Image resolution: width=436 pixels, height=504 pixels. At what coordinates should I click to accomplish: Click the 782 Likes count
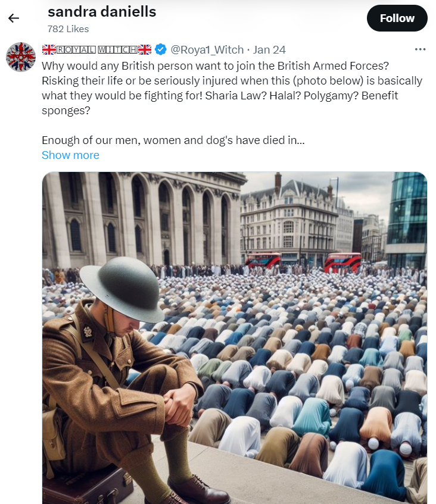[68, 29]
